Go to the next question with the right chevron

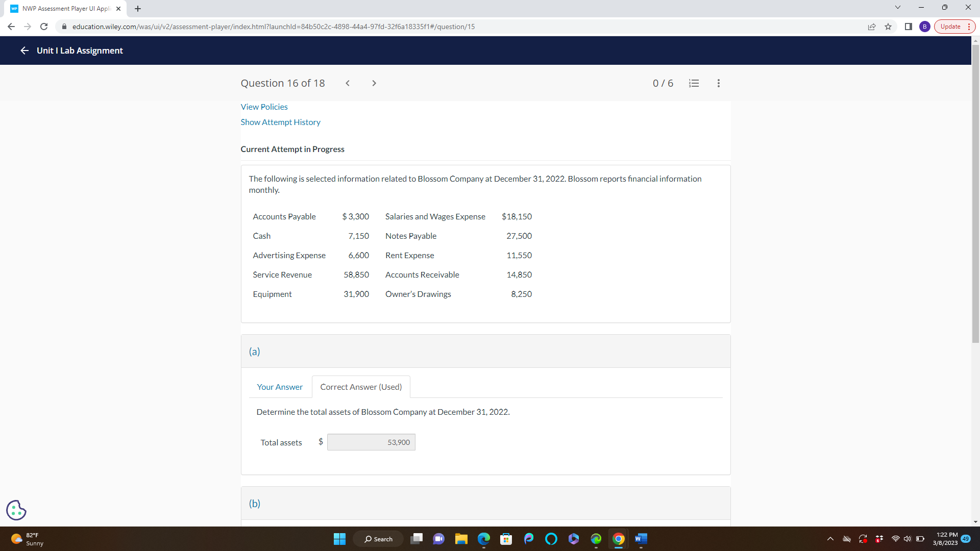click(374, 83)
